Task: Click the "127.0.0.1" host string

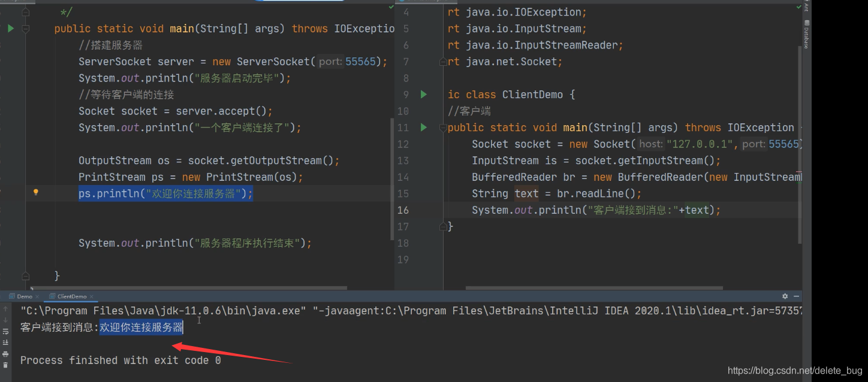Action: click(x=701, y=144)
